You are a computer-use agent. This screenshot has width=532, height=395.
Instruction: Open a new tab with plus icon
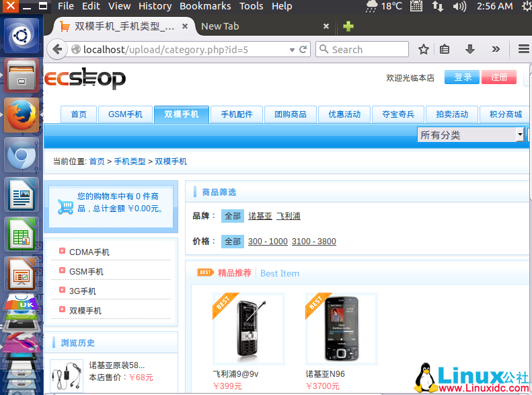pos(348,26)
